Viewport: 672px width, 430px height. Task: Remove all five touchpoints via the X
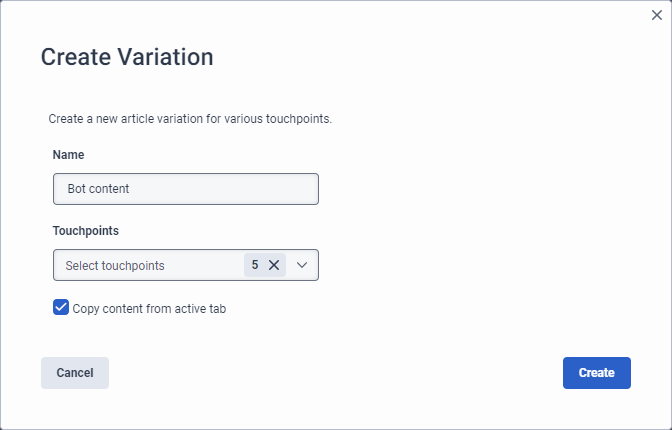[274, 265]
